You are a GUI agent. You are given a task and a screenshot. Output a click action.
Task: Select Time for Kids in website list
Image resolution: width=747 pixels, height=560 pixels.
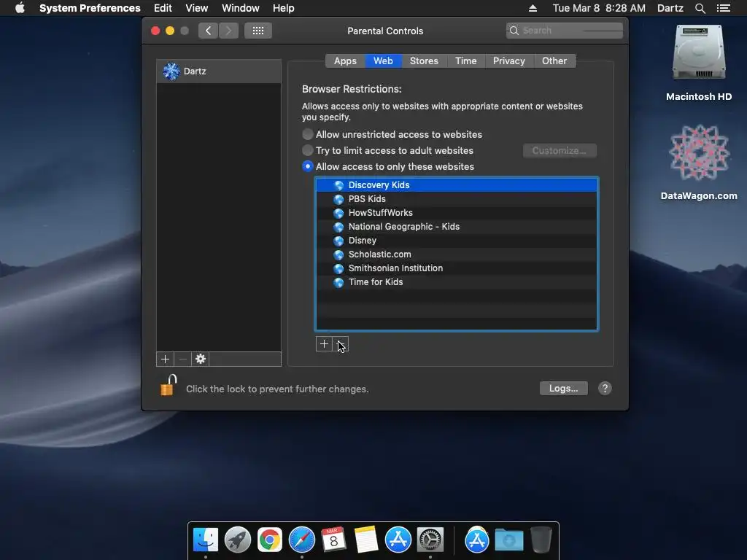click(457, 282)
